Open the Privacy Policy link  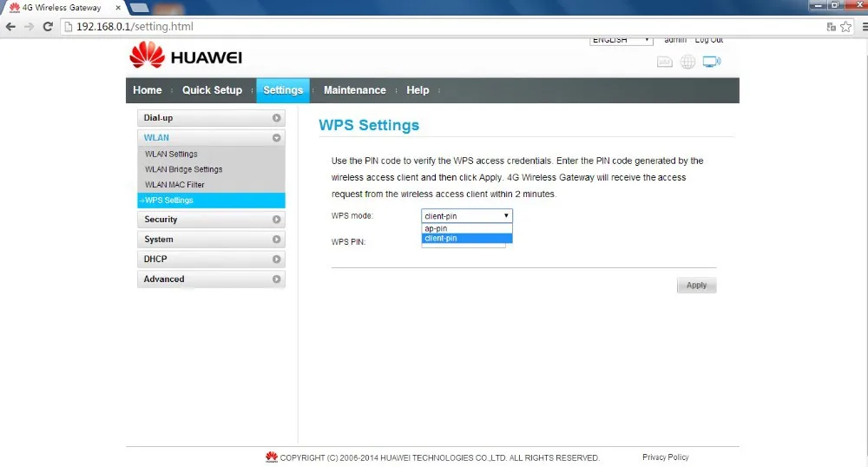666,457
